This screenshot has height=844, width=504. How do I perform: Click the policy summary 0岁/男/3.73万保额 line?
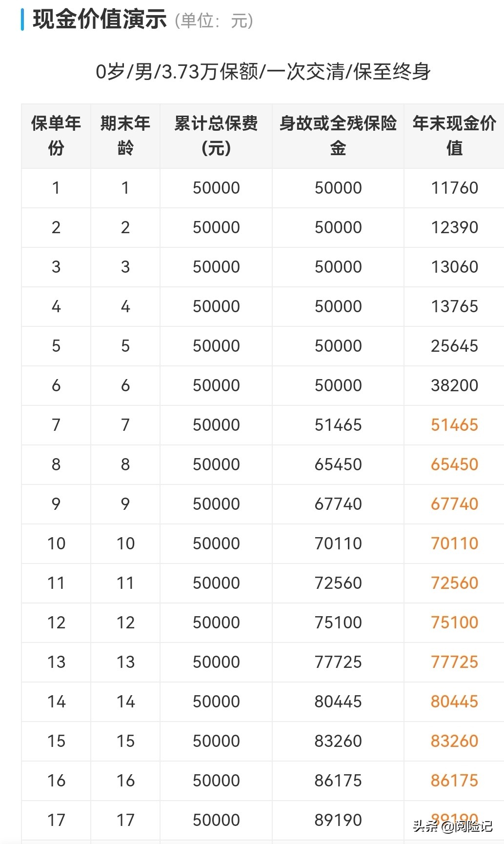(263, 72)
